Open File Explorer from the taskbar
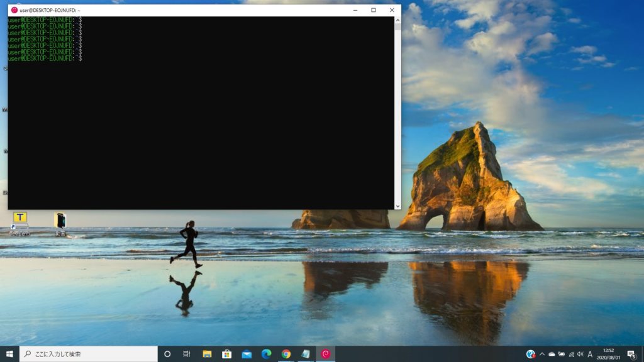Viewport: 644px width, 362px height. pos(207,354)
